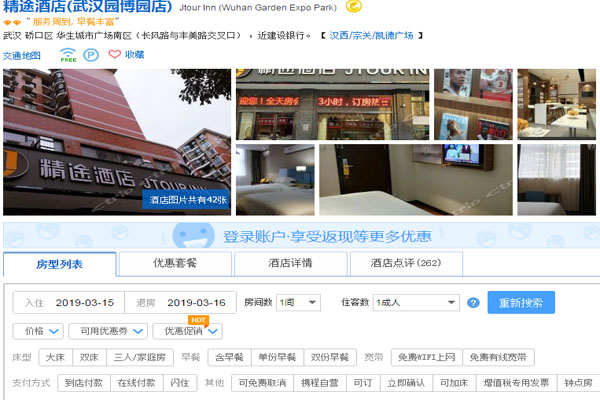Screen dimensions: 600x400
Task: Open the large hotel exterior photo
Action: click(117, 142)
